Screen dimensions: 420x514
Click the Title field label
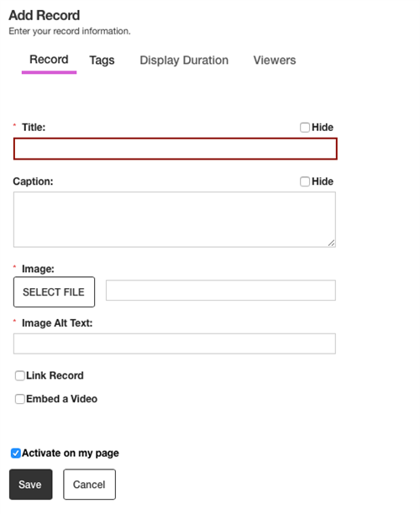pos(34,128)
